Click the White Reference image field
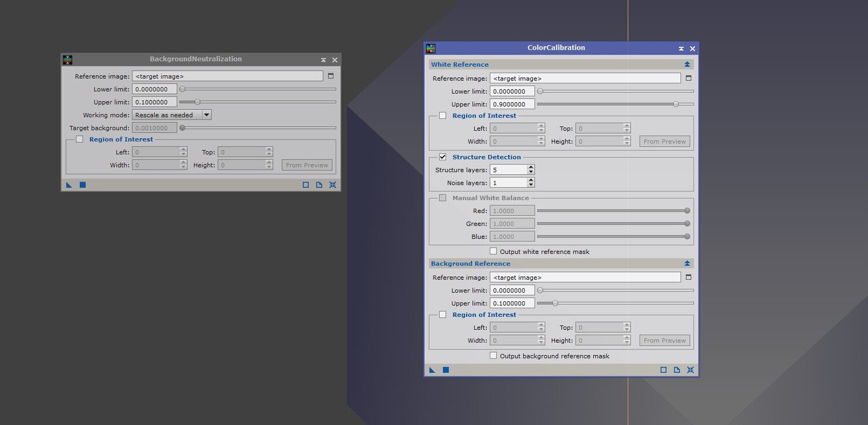 tap(586, 78)
